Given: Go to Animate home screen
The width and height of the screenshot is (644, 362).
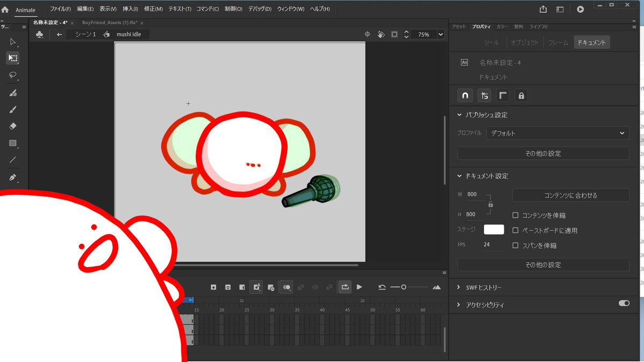Looking at the screenshot, I should [x=5, y=9].
